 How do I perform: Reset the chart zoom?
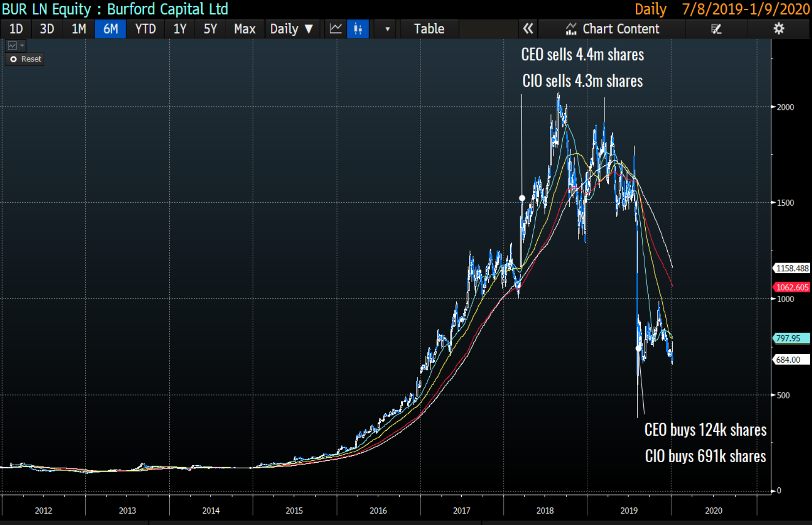click(x=25, y=59)
